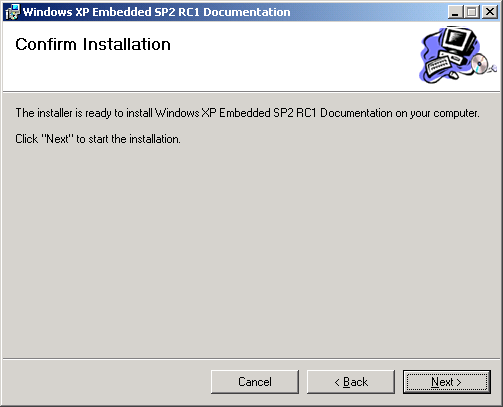This screenshot has height=407, width=503.
Task: Click the 'installer is ready' message text
Action: point(247,113)
